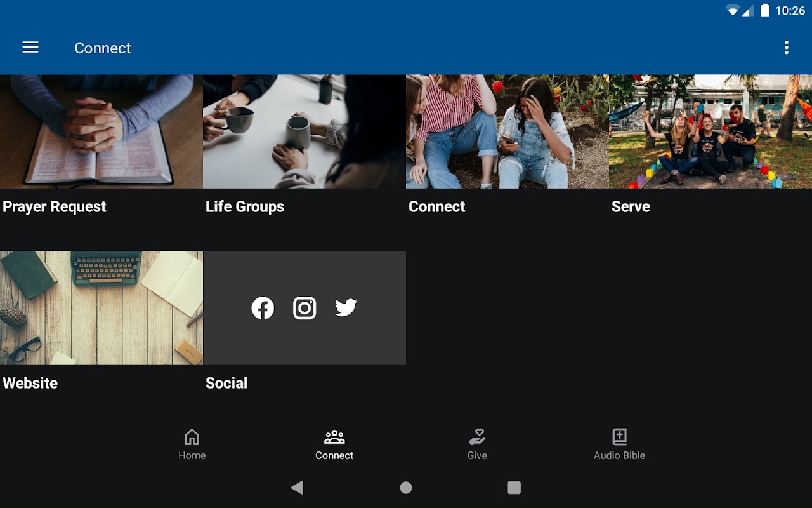Tap the Home house icon

[192, 437]
